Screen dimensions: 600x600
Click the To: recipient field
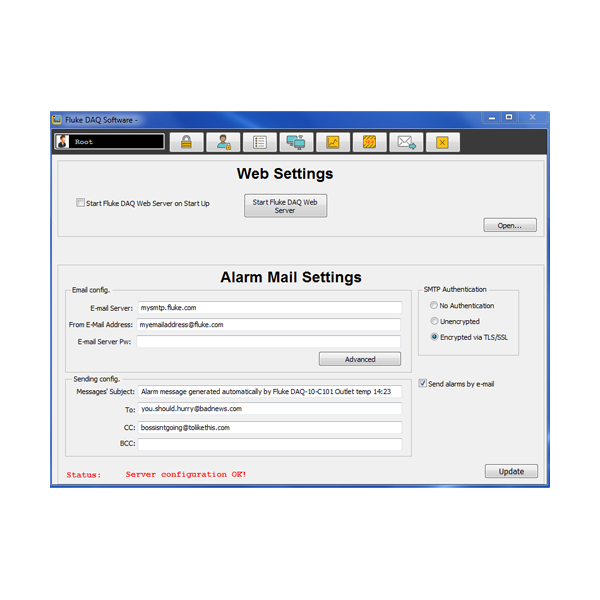[270, 409]
